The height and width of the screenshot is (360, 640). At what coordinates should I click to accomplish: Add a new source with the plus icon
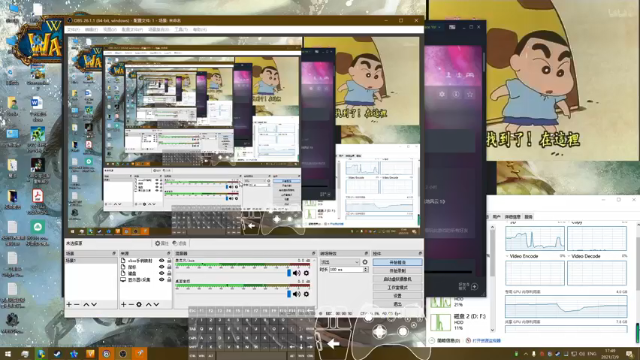(x=123, y=304)
